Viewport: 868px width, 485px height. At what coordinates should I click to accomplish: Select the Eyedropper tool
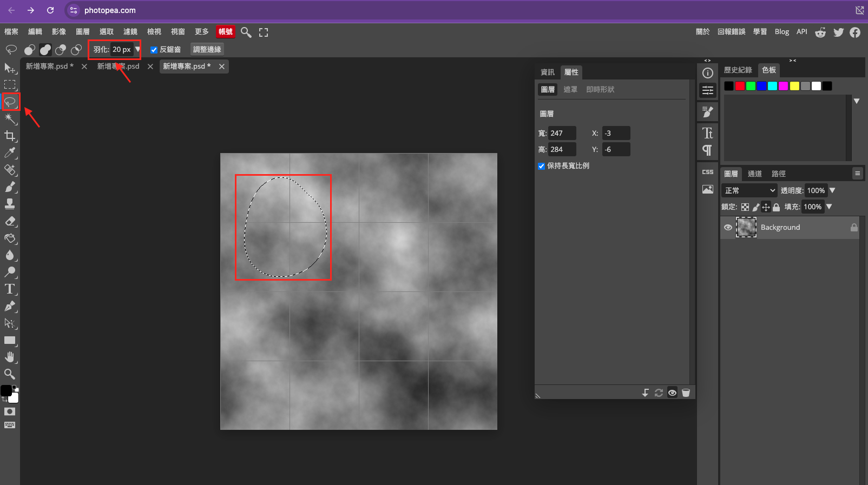pos(10,152)
